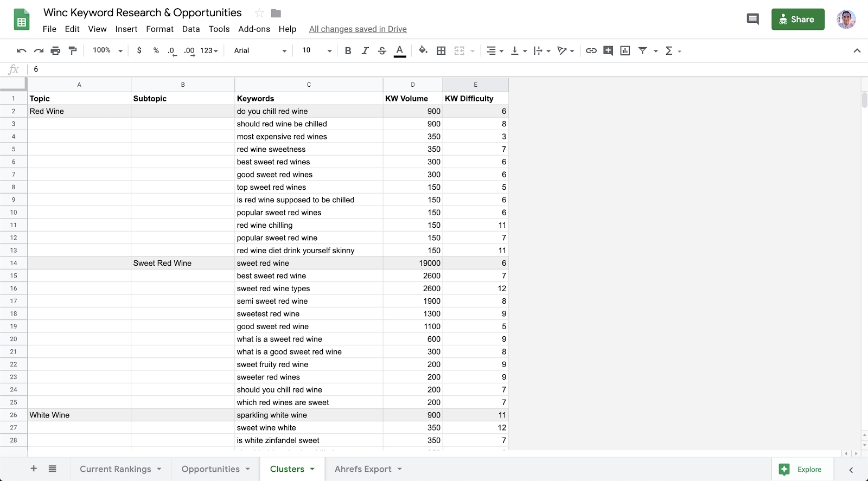The image size is (868, 481).
Task: Select the 19000 volume cell
Action: click(413, 263)
